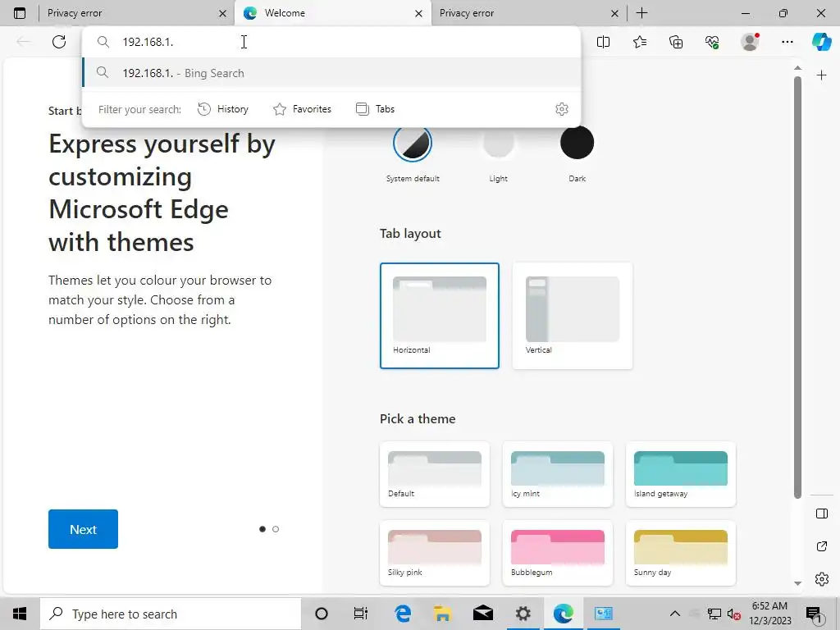This screenshot has height=630, width=840.
Task: Open the tab actions menu icon
Action: 20,13
